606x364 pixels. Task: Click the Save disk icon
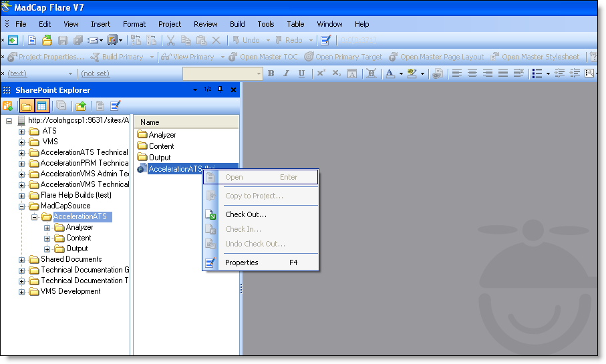(63, 40)
